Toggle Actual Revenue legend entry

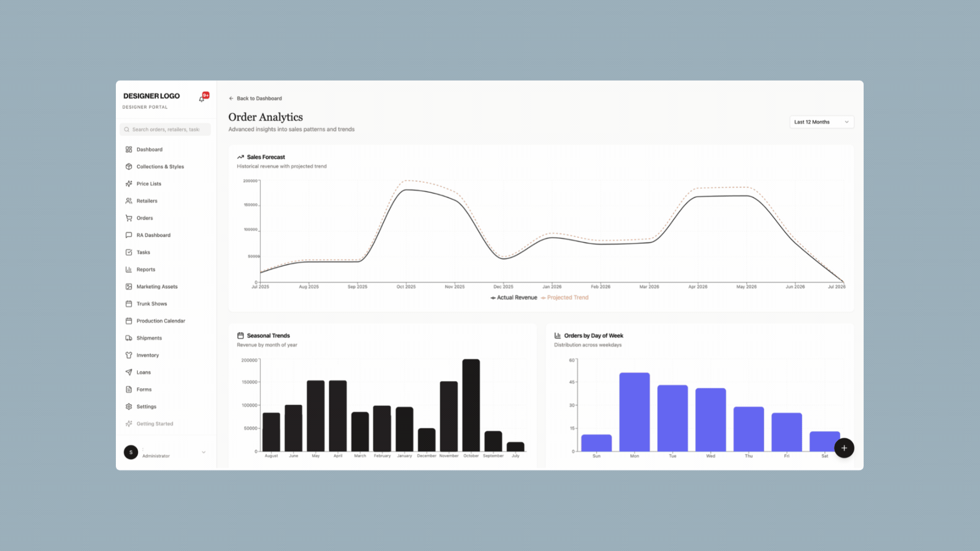pyautogui.click(x=514, y=298)
